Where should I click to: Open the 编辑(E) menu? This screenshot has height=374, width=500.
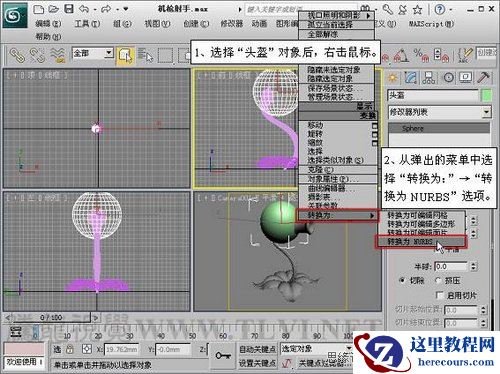(x=48, y=24)
